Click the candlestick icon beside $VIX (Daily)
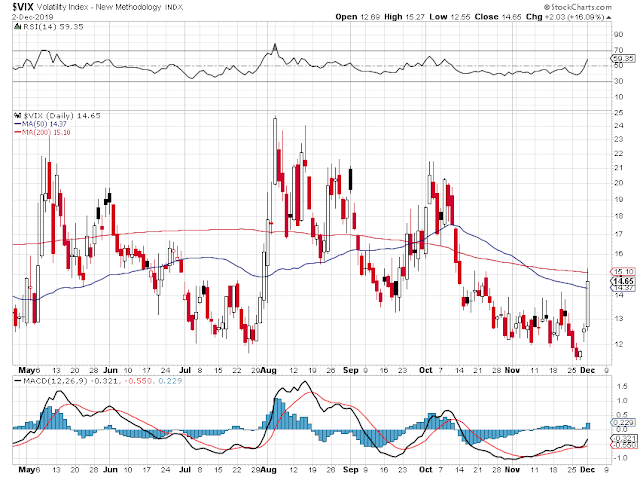640x477 pixels. pyautogui.click(x=17, y=116)
